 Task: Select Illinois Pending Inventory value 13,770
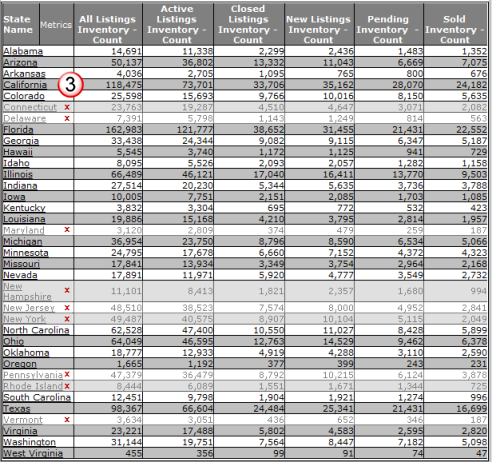(x=407, y=174)
